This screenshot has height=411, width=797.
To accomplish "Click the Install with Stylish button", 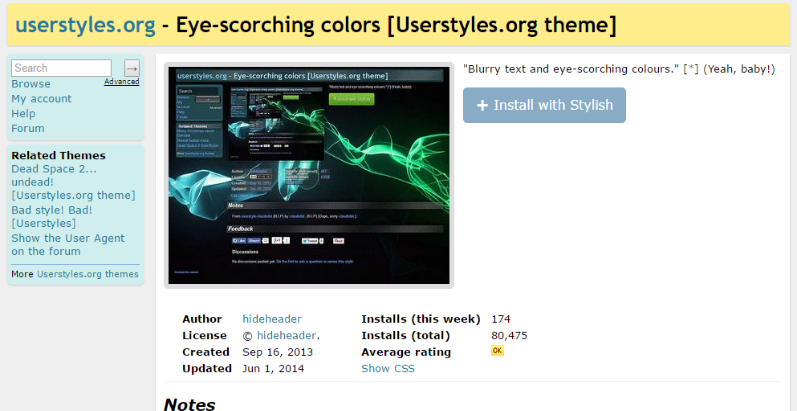I will [544, 105].
